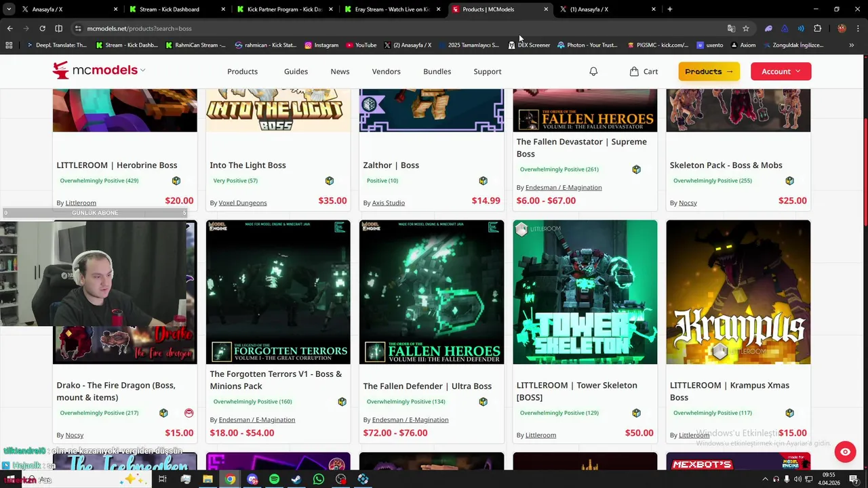Show more bookmarks with double chevron
The width and height of the screenshot is (868, 488).
(x=851, y=45)
